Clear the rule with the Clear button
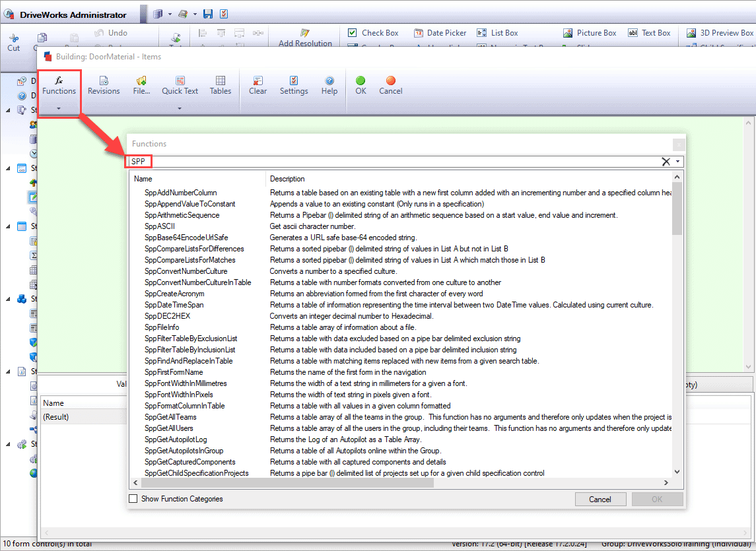The width and height of the screenshot is (756, 551). (258, 86)
